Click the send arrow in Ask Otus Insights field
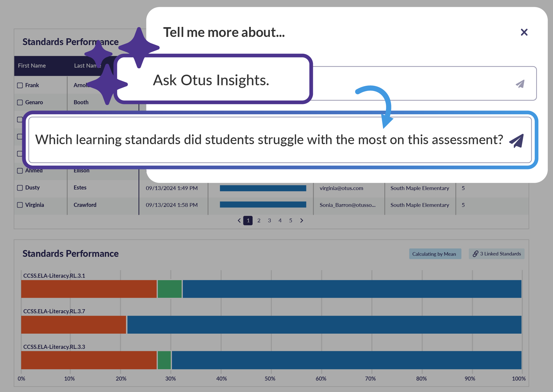This screenshot has height=392, width=553. point(520,84)
